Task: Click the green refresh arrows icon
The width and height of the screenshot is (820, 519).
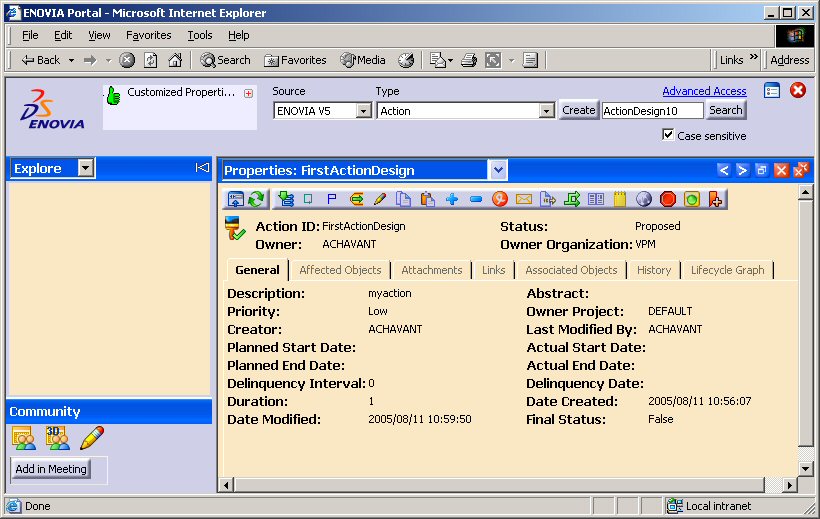Action: click(256, 199)
